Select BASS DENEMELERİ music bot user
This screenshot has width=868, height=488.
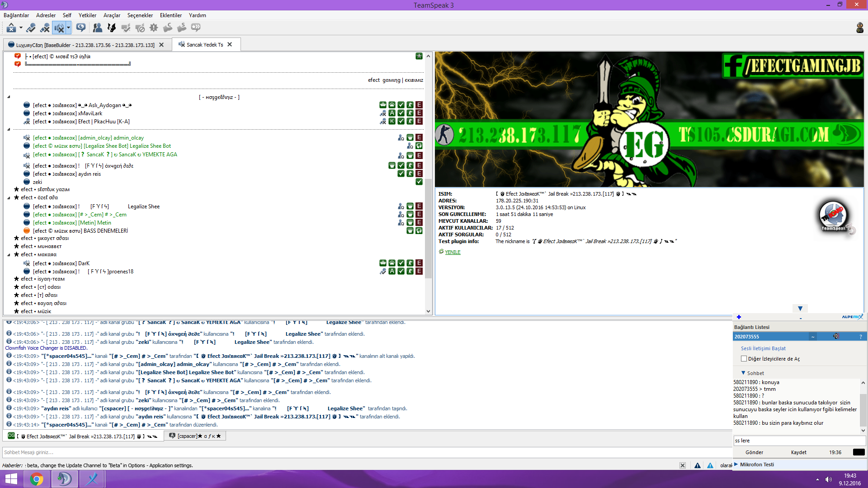click(x=80, y=231)
